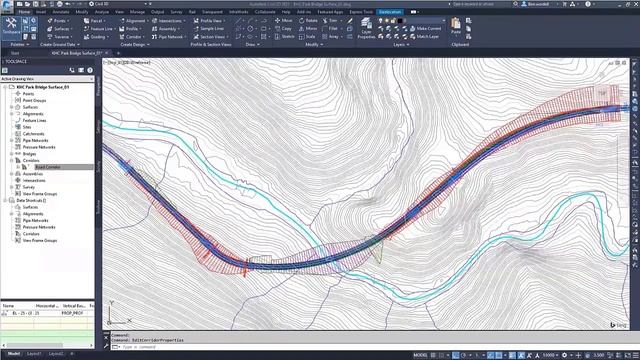Image resolution: width=640 pixels, height=360 pixels.
Task: Open the Active Drawing View dropdown
Action: coord(47,78)
